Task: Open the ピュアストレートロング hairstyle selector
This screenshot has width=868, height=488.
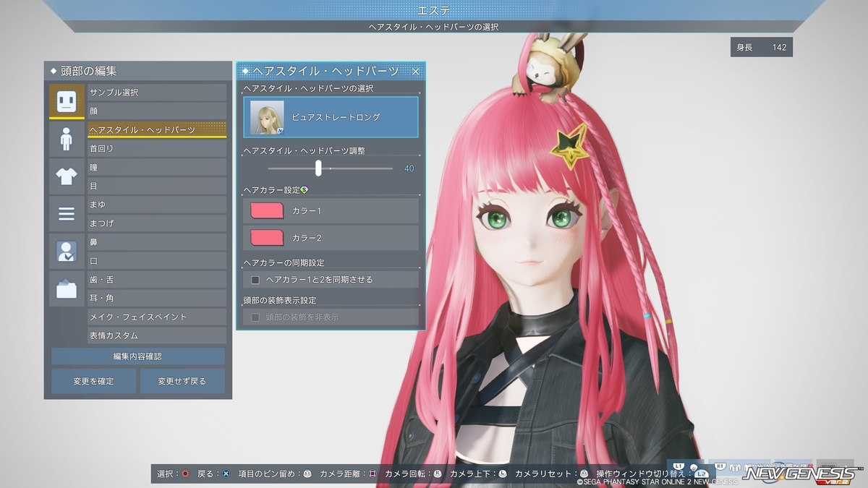Action: [331, 117]
